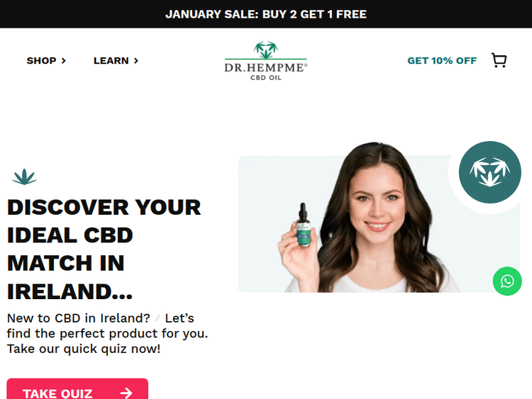The height and width of the screenshot is (399, 532).
Task: Click the teal circular hemp leaf badge
Action: 489,172
